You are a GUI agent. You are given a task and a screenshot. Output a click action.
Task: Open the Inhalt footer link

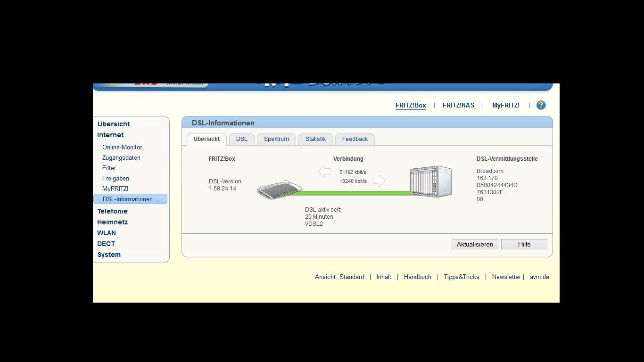384,277
